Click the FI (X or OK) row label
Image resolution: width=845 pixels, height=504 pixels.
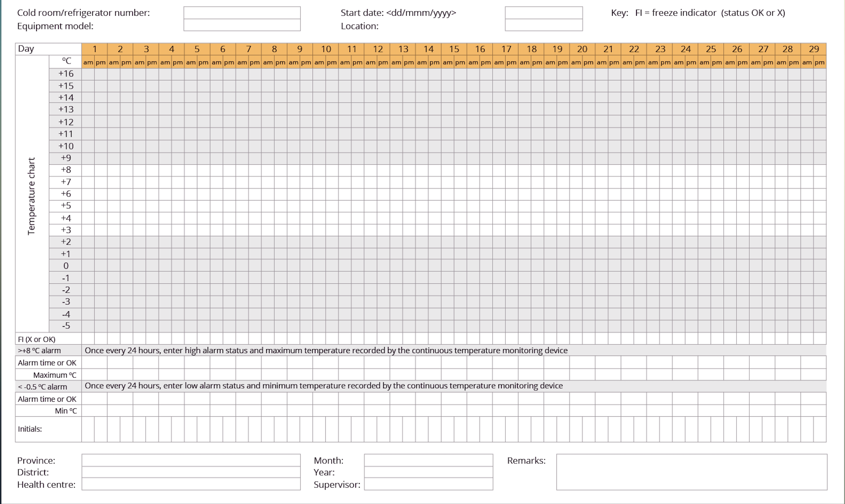click(x=37, y=339)
